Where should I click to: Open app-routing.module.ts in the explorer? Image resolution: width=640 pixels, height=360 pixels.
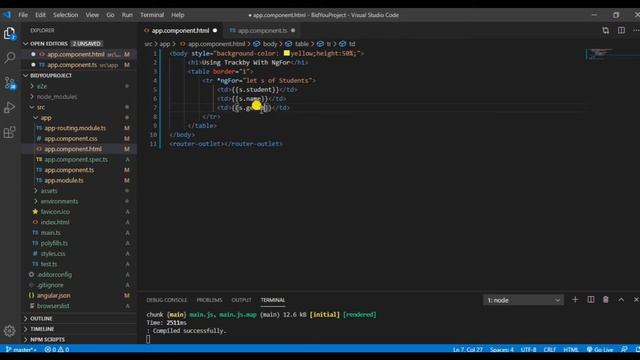click(x=79, y=128)
